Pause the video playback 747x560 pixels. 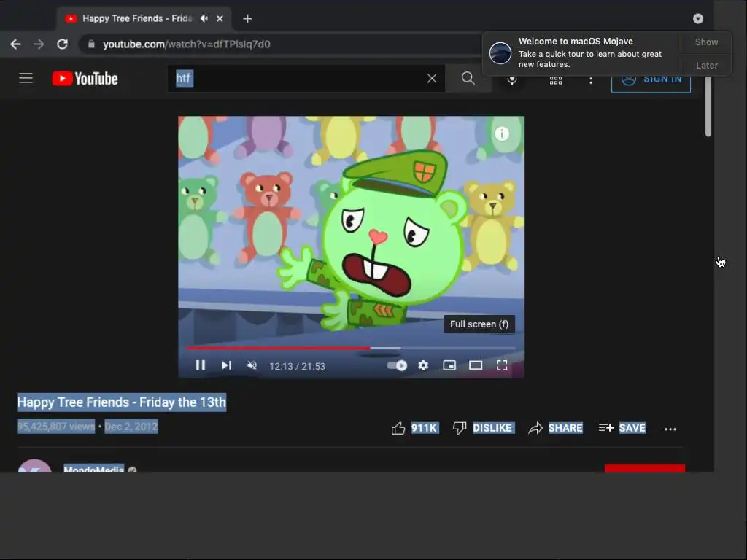point(200,365)
